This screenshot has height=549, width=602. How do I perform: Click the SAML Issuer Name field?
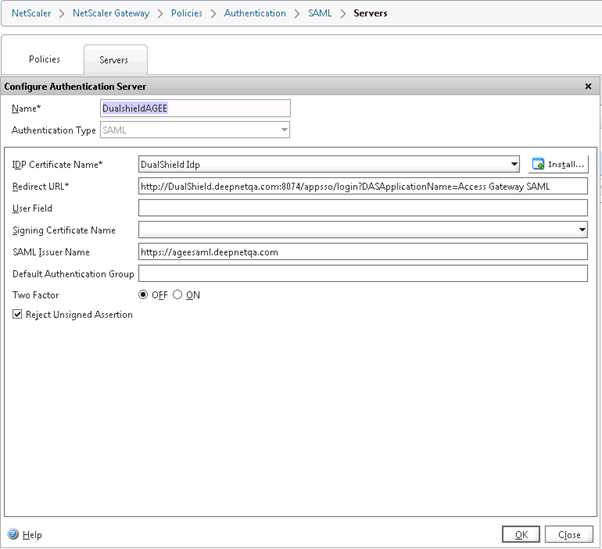coord(362,252)
